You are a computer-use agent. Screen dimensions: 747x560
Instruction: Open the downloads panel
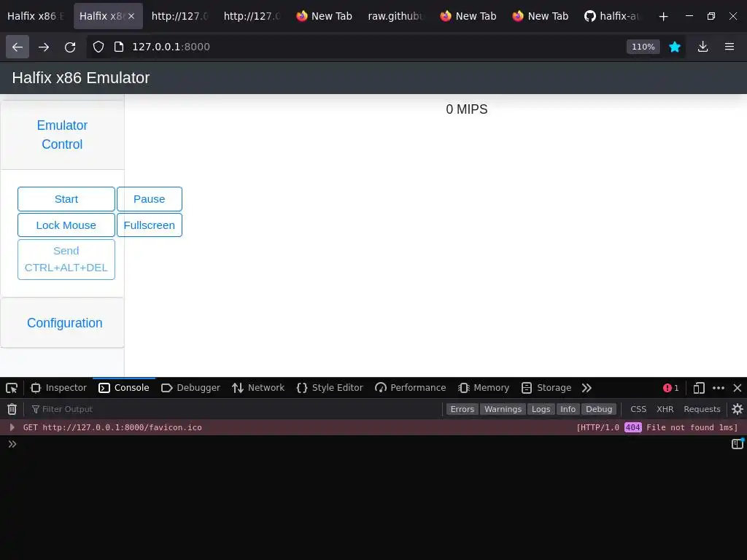coord(703,47)
